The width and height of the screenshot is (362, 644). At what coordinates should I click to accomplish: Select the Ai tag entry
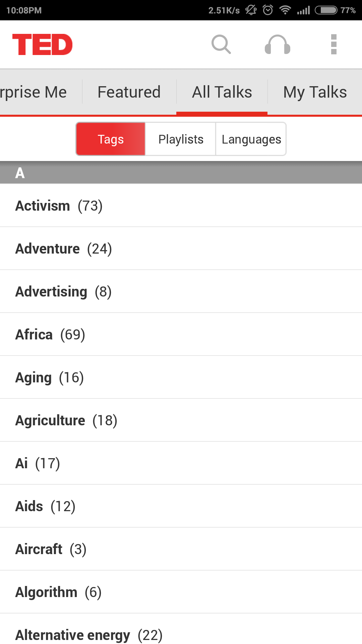181,463
